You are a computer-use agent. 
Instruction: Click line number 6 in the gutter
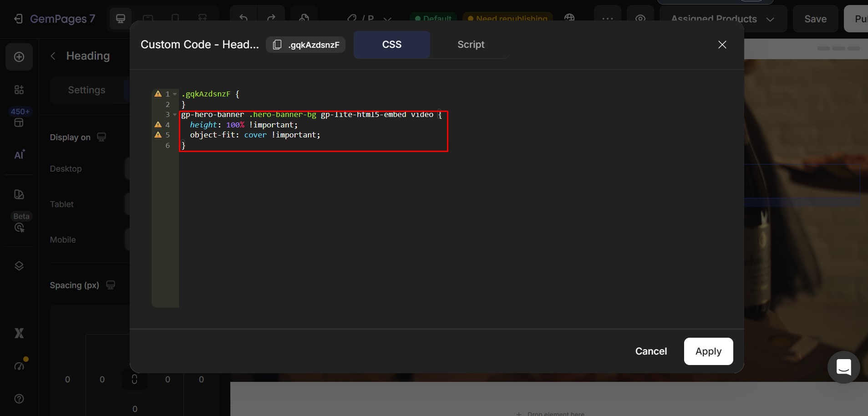(x=168, y=146)
